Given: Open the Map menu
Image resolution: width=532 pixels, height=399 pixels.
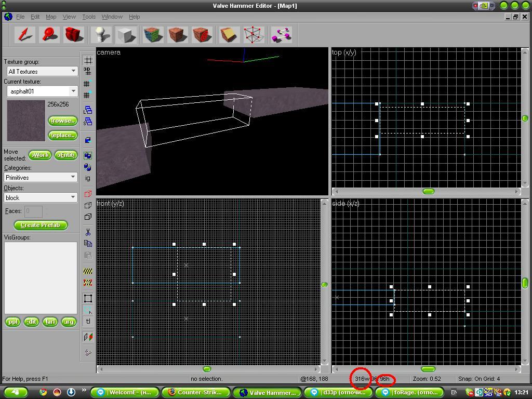Looking at the screenshot, I should click(51, 17).
